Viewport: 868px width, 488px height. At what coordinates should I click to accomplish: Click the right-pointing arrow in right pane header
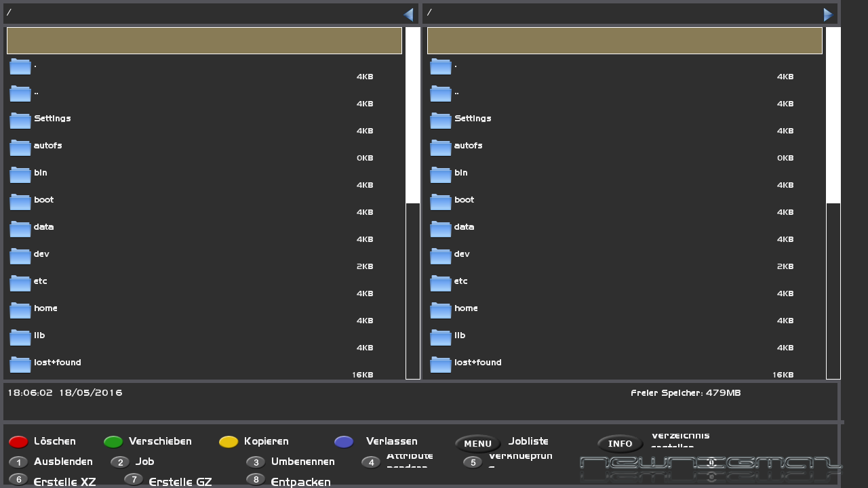tap(828, 15)
